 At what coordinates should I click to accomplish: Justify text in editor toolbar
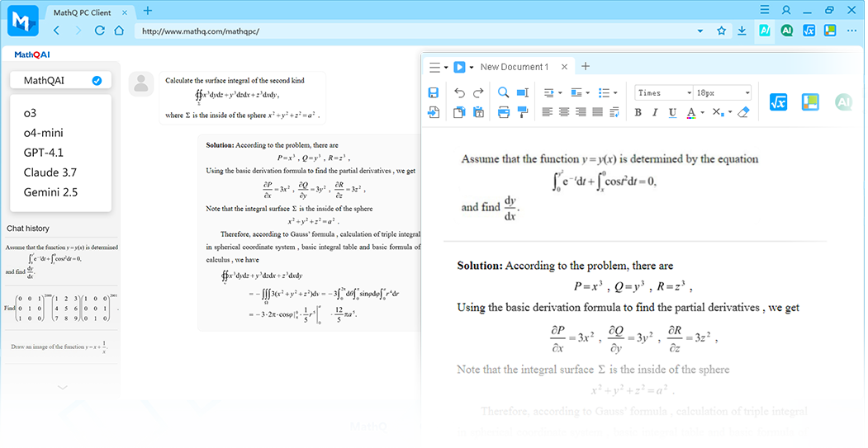[x=597, y=112]
